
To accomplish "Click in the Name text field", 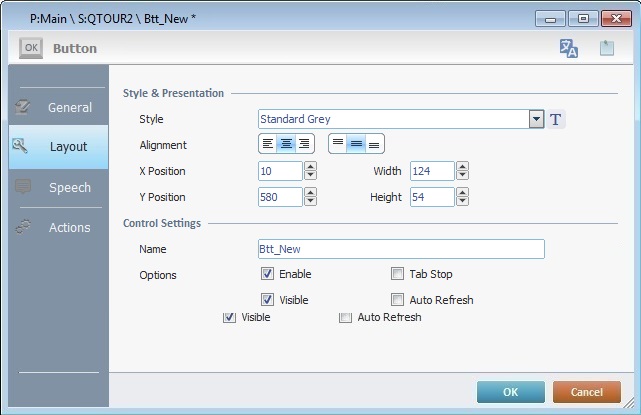I will coord(401,249).
